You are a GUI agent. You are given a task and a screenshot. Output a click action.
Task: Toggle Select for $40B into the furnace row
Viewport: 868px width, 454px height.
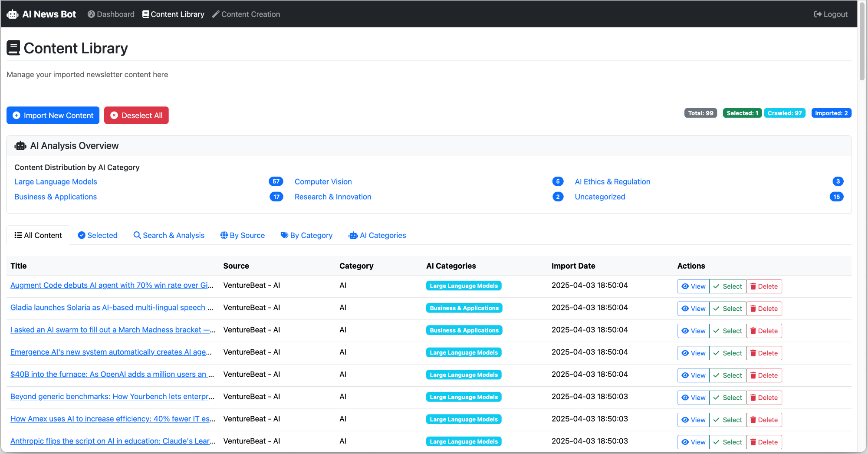tap(728, 375)
